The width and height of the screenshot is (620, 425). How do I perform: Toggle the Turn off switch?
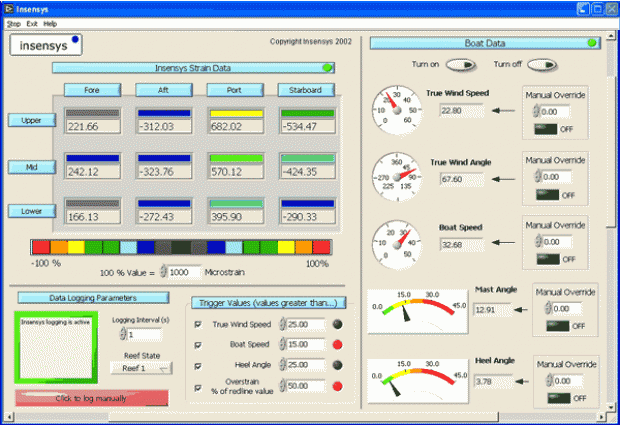541,65
